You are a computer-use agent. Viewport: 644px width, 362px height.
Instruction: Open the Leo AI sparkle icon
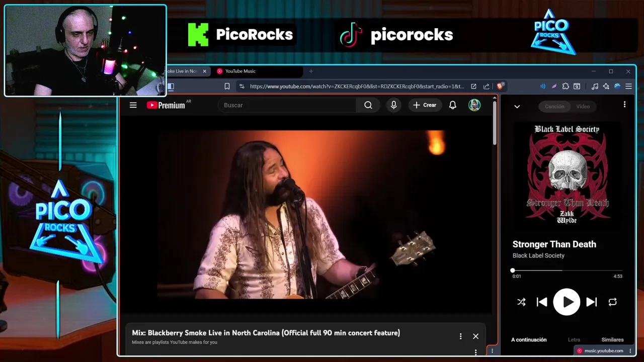coord(606,86)
